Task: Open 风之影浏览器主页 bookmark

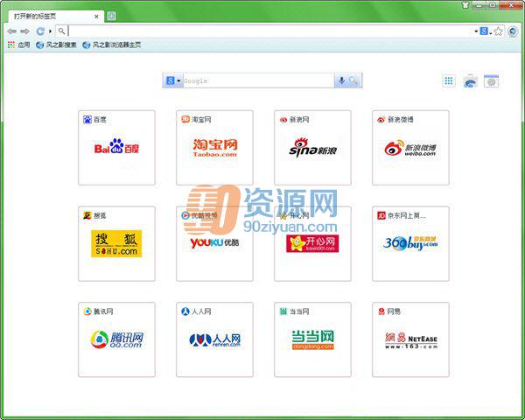Action: pos(111,45)
